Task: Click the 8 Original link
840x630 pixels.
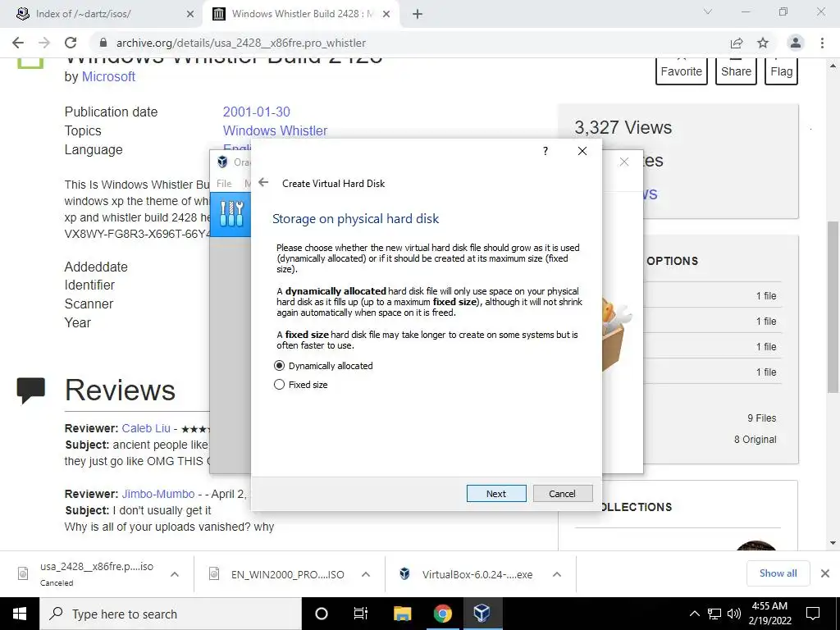Action: pos(755,440)
